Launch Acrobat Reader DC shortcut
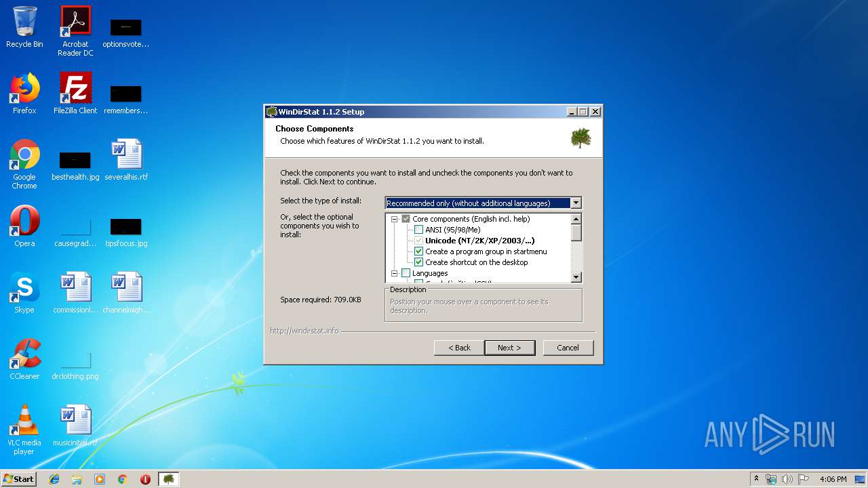Viewport: 868px width, 488px height. pos(75,31)
